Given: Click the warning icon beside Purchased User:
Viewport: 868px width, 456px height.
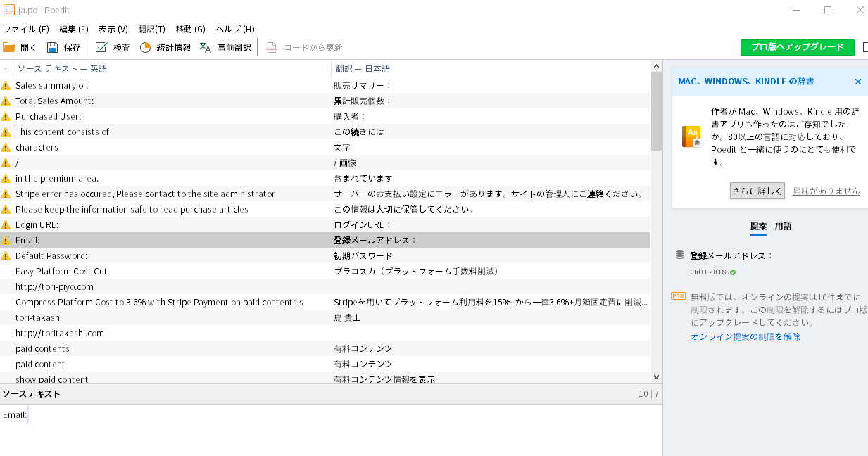Looking at the screenshot, I should tap(6, 116).
